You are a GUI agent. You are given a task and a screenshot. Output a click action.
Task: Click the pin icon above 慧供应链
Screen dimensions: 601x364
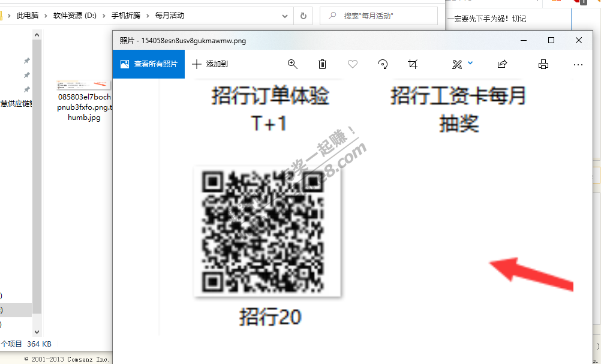[x=27, y=90]
